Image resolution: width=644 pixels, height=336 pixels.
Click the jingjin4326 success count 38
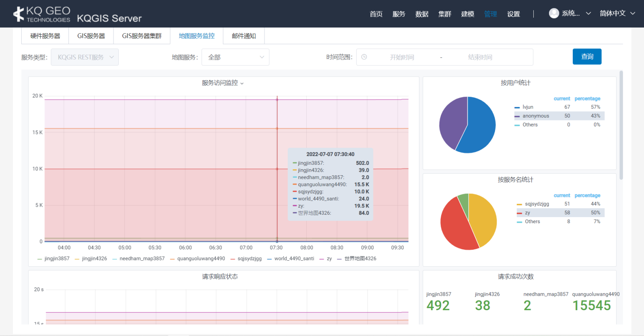[483, 305]
